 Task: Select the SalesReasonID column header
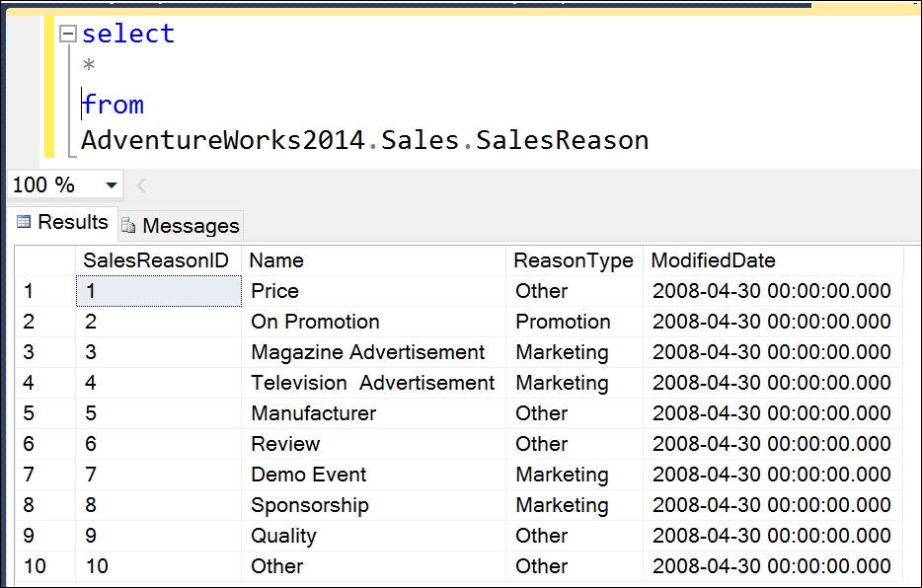tap(158, 260)
